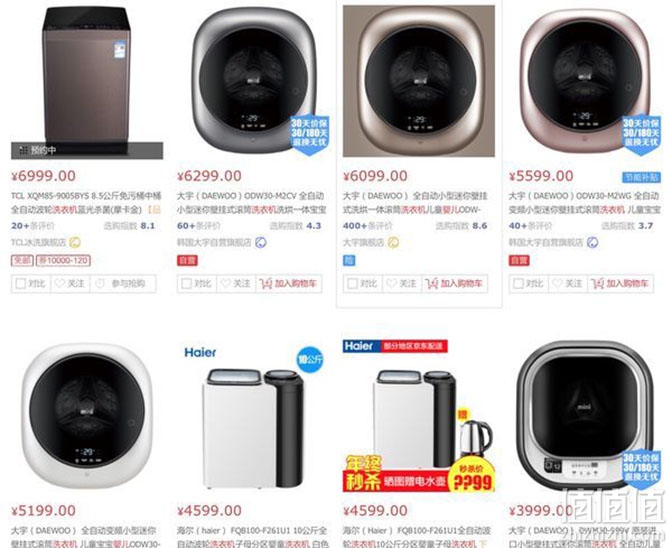Click the blue 险 tag under 大宇旗舰店
672x548 pixels.
click(x=349, y=261)
